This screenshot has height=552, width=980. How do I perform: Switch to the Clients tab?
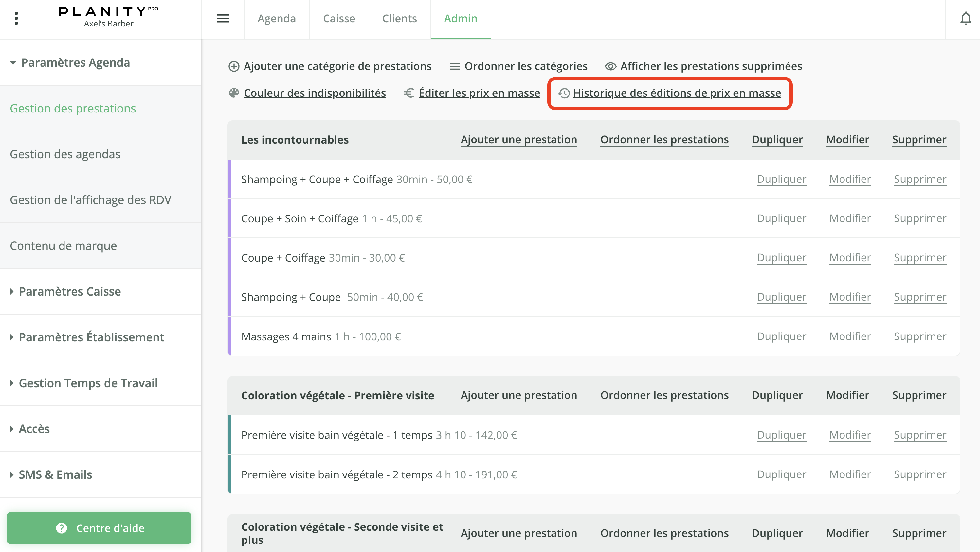coord(399,18)
